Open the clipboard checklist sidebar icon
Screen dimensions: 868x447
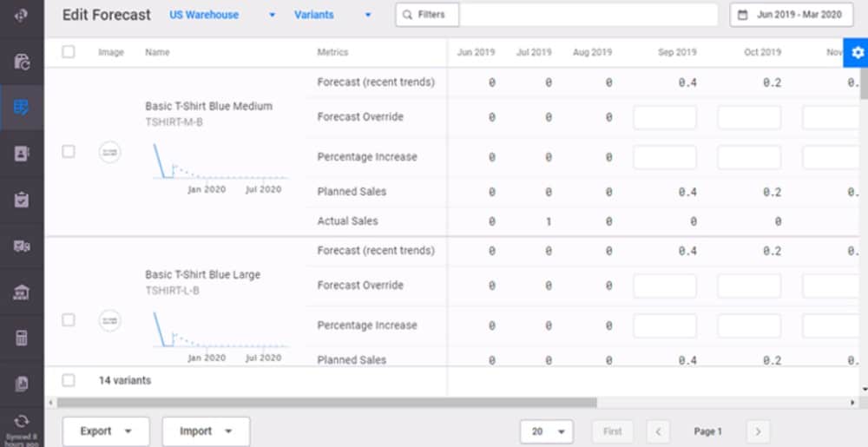22,200
